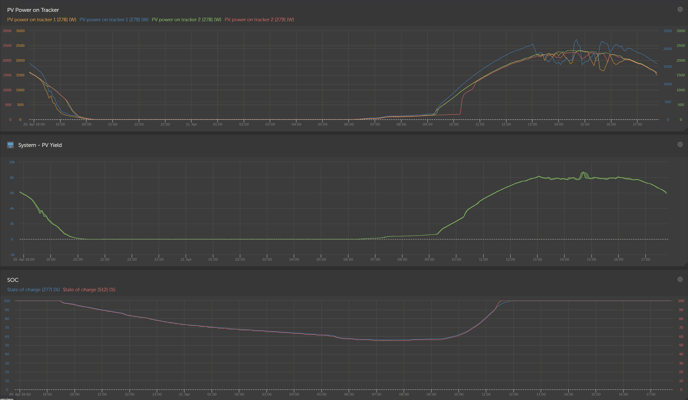This screenshot has height=400, width=688.
Task: Toggle red legend 'State of charge [512]'
Action: [89, 289]
